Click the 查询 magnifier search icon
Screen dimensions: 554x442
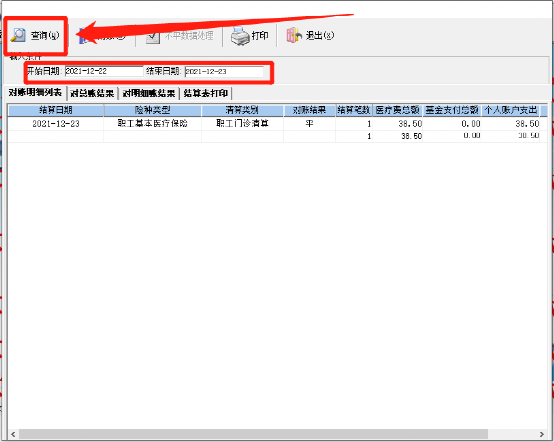[18, 35]
